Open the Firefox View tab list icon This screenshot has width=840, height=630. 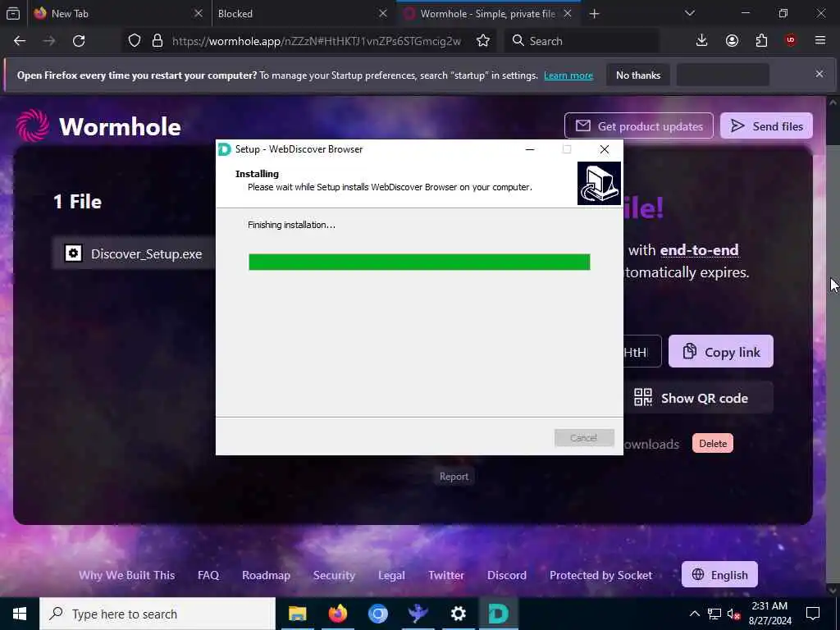[x=13, y=14]
